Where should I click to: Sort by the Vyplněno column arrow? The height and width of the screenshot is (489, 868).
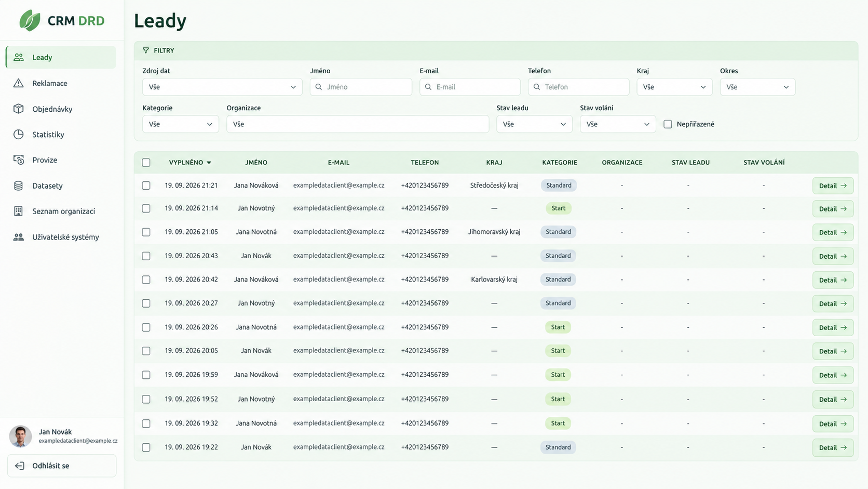tap(209, 163)
